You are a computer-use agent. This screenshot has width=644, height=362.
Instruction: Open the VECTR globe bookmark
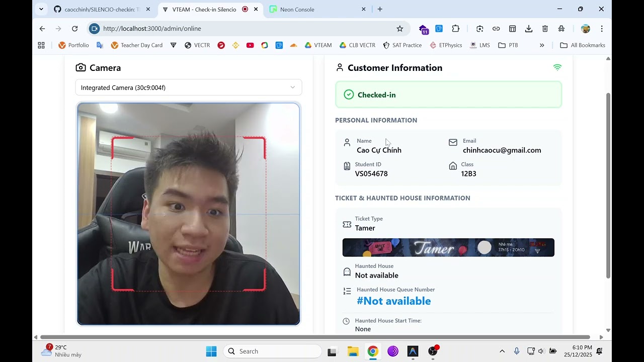pos(197,45)
